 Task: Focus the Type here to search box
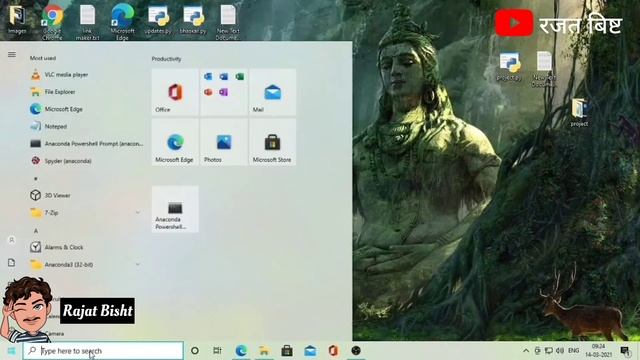pos(103,351)
